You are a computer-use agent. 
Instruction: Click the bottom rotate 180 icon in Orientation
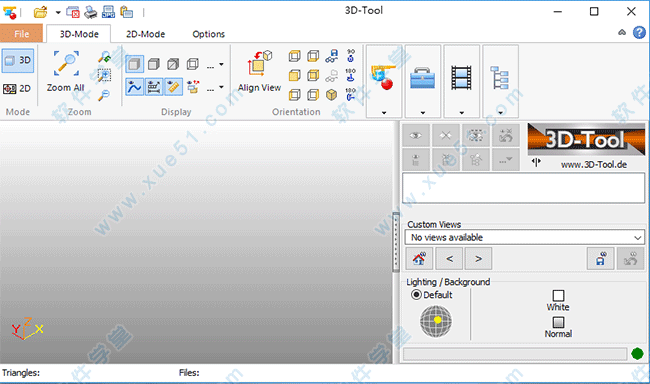click(x=351, y=95)
